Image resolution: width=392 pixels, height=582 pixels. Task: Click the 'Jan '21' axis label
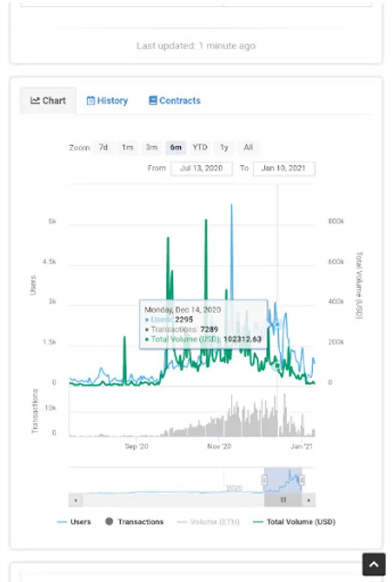(301, 446)
